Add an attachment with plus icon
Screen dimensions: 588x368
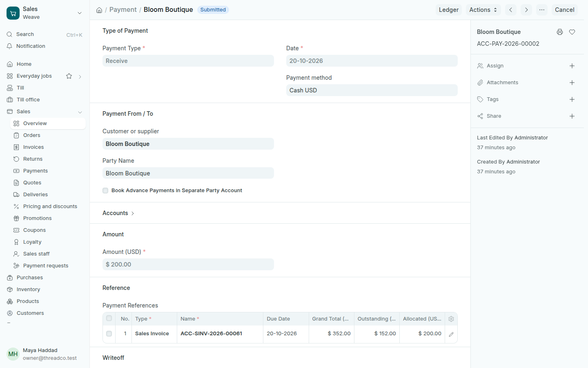pyautogui.click(x=572, y=83)
